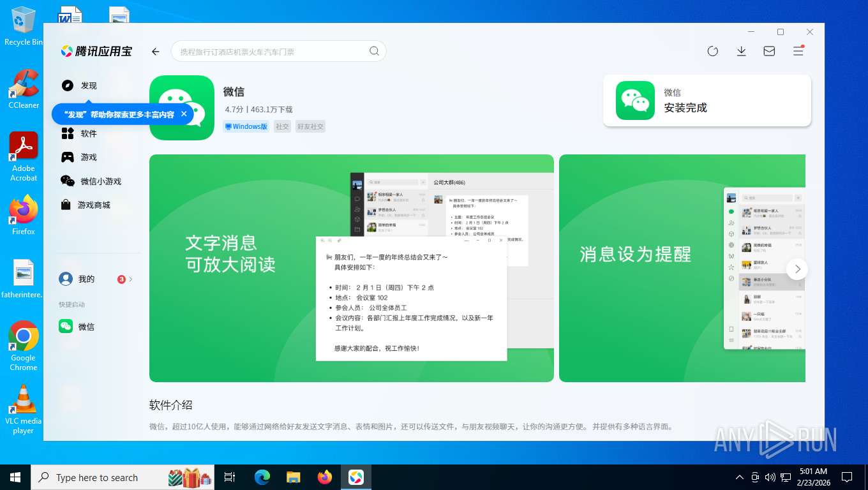The width and height of the screenshot is (868, 490).
Task: Open the 发现 (Discover) section
Action: pyautogui.click(x=79, y=85)
